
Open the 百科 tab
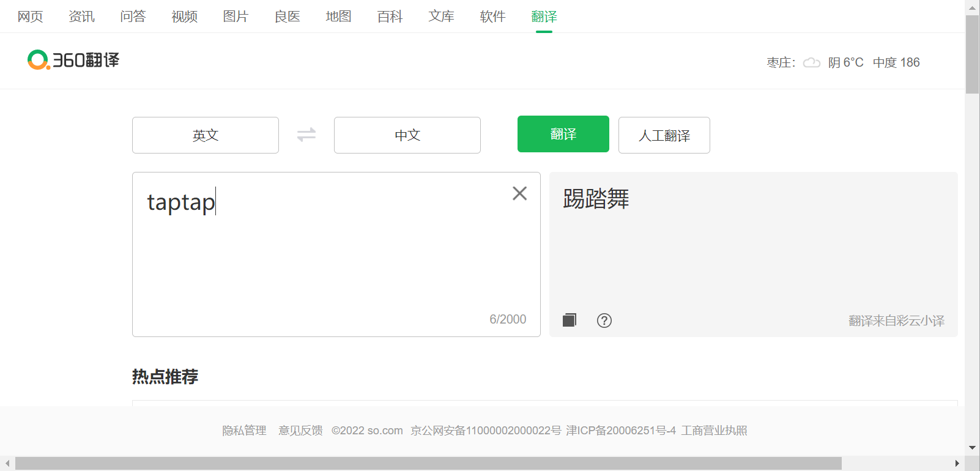tap(390, 17)
